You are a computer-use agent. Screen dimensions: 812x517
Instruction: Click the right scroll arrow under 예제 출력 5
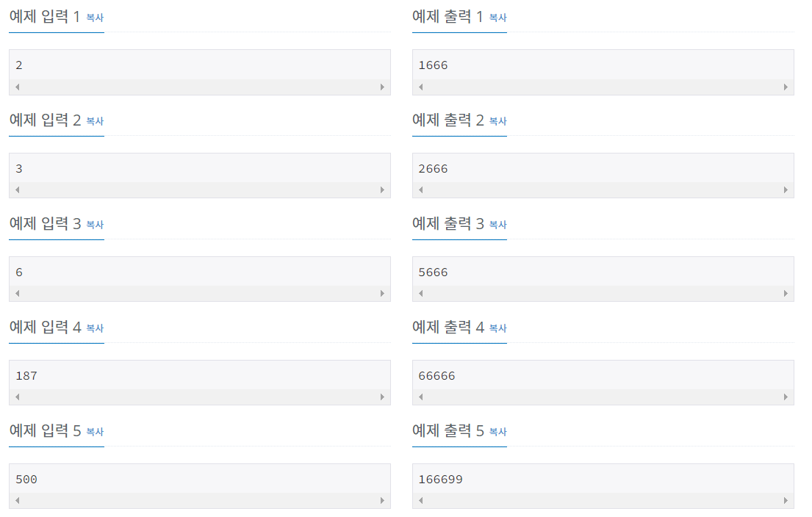pos(786,501)
